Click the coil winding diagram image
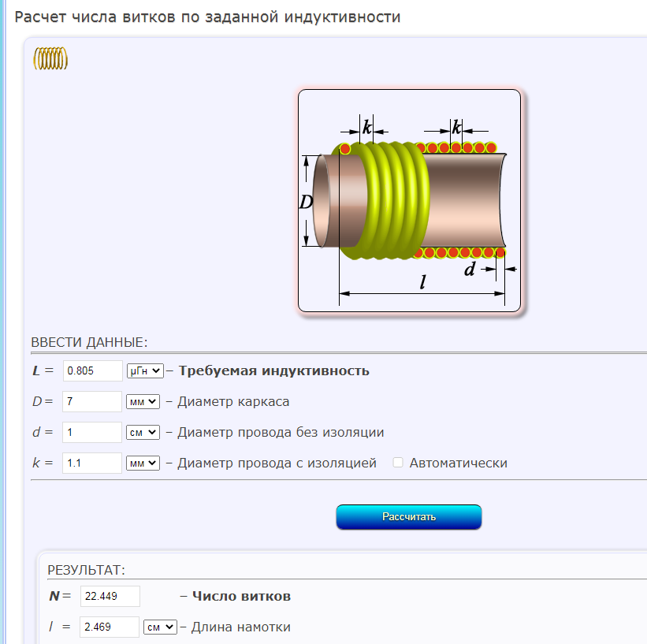Screen dimensions: 647x644 [x=410, y=203]
